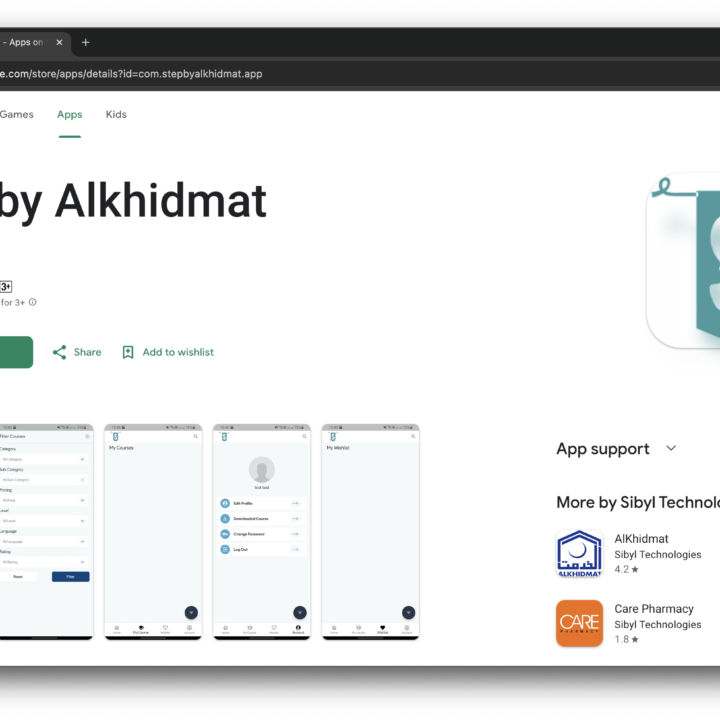Click Sibyl Technologies under Care Pharmacy
This screenshot has height=720, width=720.
[658, 624]
